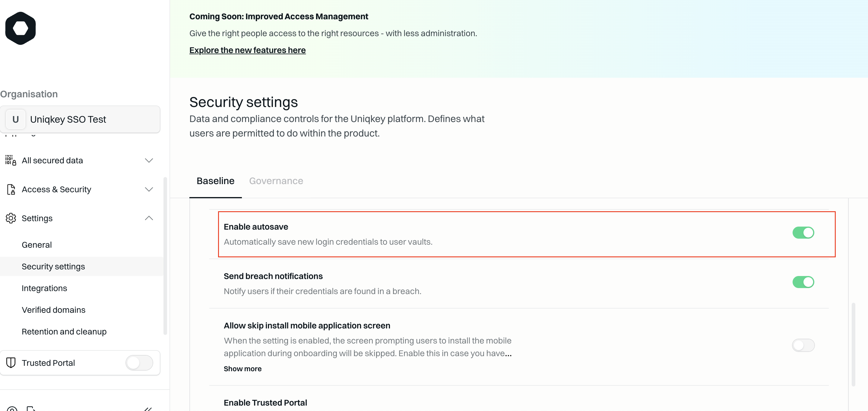The height and width of the screenshot is (411, 868).
Task: Click the Trusted Portal shield icon
Action: pos(11,363)
